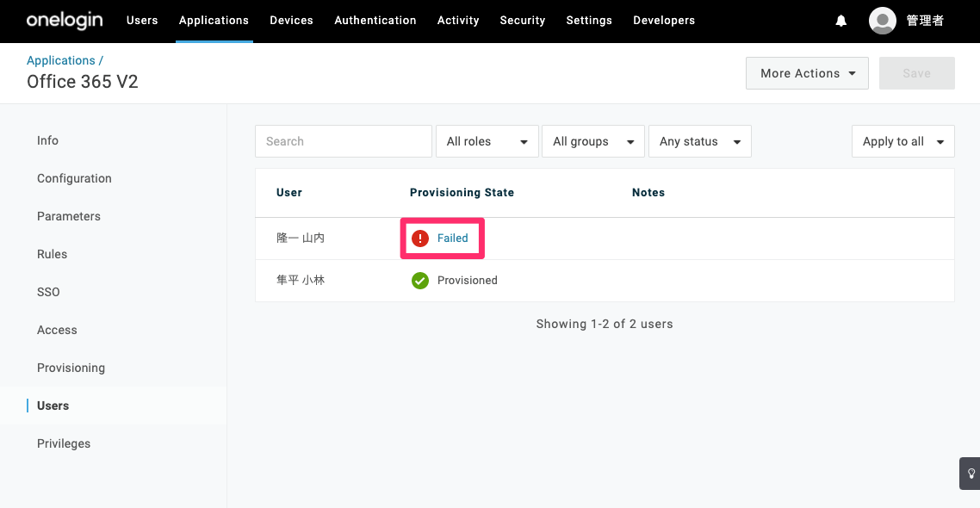The height and width of the screenshot is (508, 980).
Task: Open the Users top menu
Action: [x=142, y=21]
